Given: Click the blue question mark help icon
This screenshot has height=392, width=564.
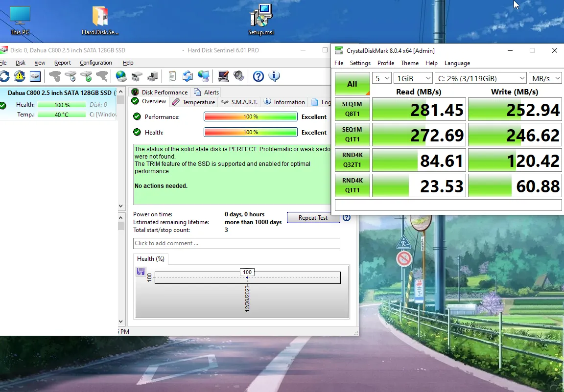Looking at the screenshot, I should [258, 76].
